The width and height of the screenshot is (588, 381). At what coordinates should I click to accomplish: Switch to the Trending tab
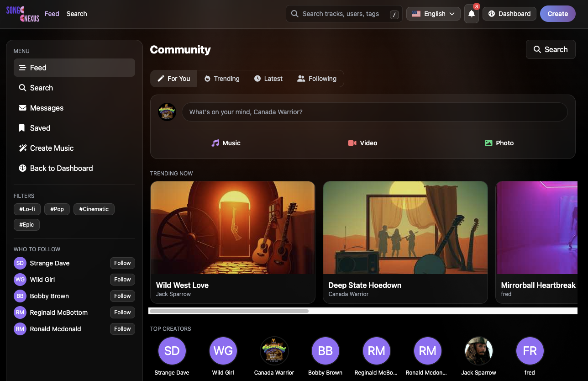click(222, 78)
